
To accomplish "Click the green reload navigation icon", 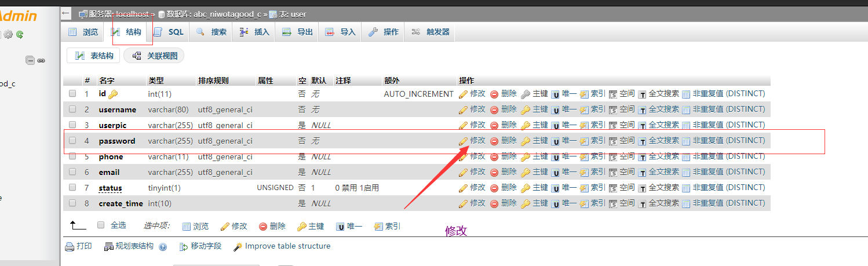I will tap(20, 35).
